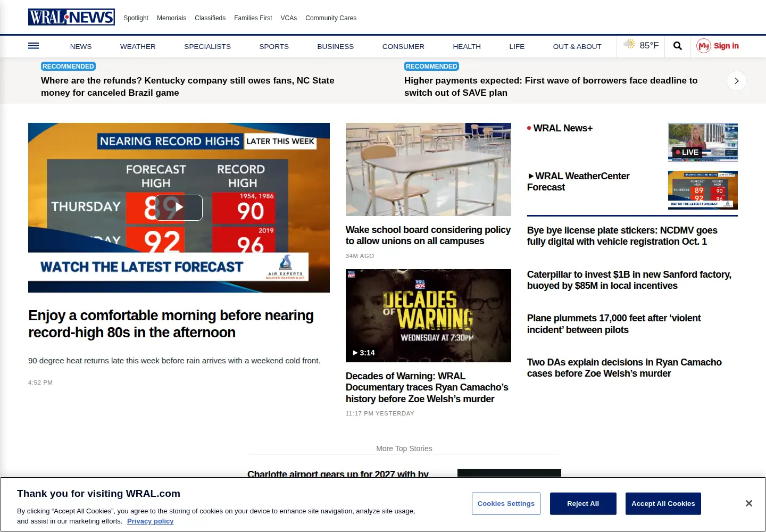
Task: Open the license plate stickers headline
Action: [x=622, y=236]
